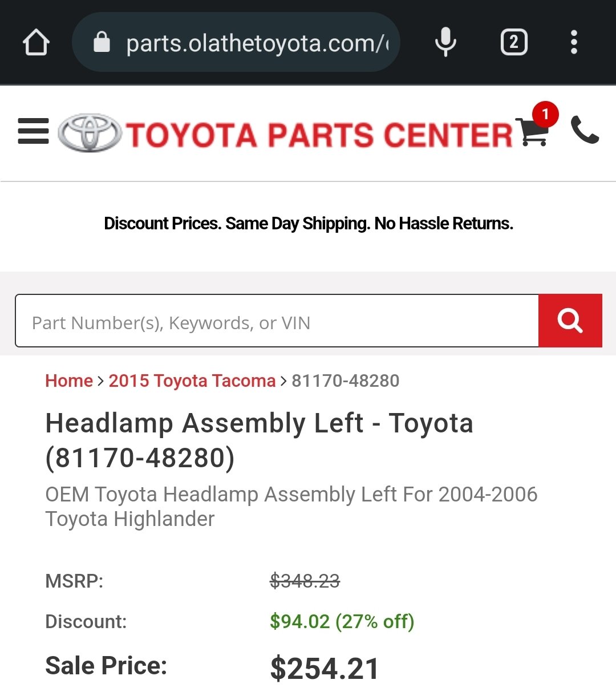
Task: Click the Part Number, Keywords, or VIN field
Action: pos(277,321)
